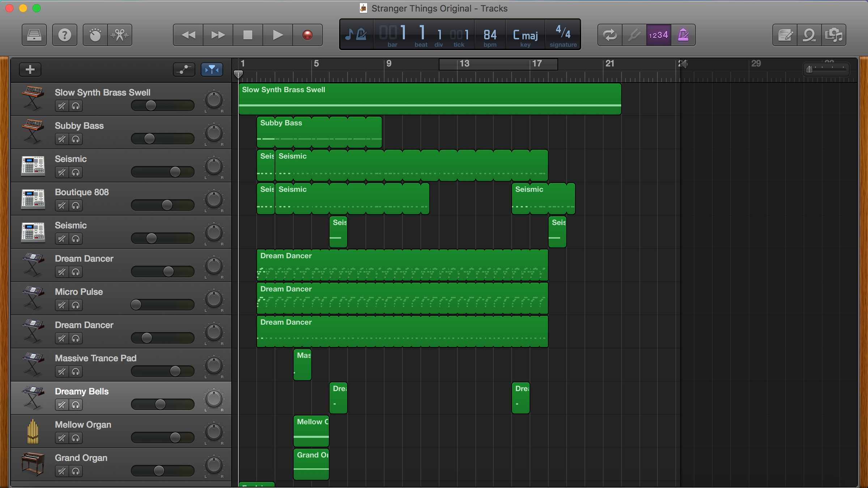Click the playhead handle at bar 1

click(x=238, y=74)
